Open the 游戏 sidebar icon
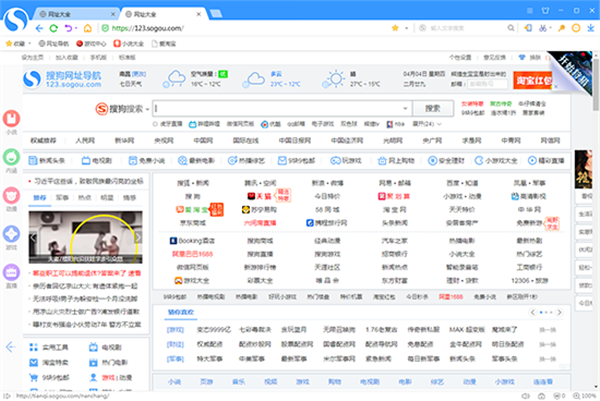 [11, 234]
